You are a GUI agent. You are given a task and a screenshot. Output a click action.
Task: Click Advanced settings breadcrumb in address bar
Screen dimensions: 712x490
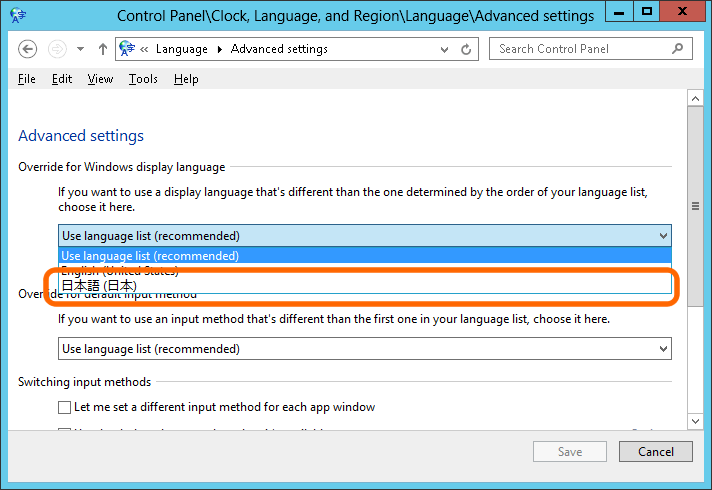[279, 49]
